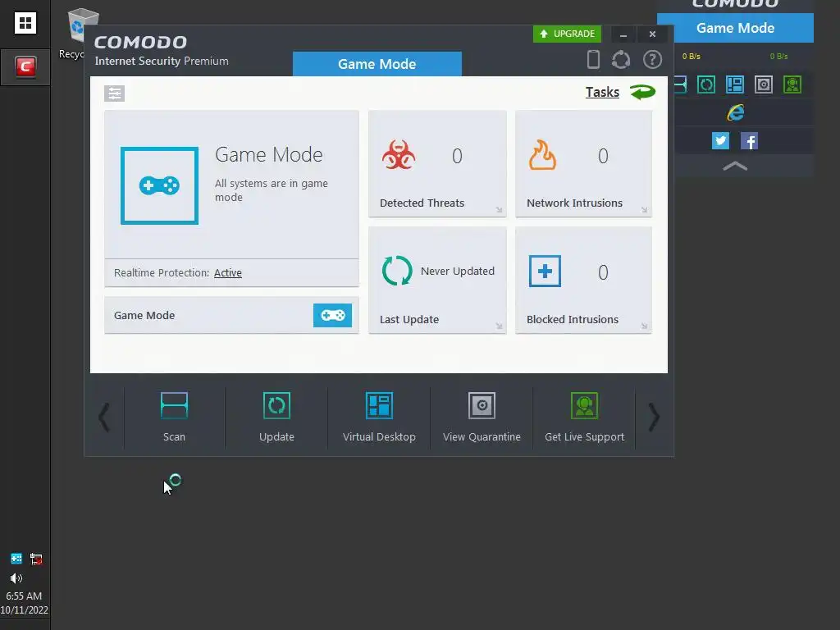
Task: Click the Scan icon in bottom task bar
Action: tap(174, 405)
